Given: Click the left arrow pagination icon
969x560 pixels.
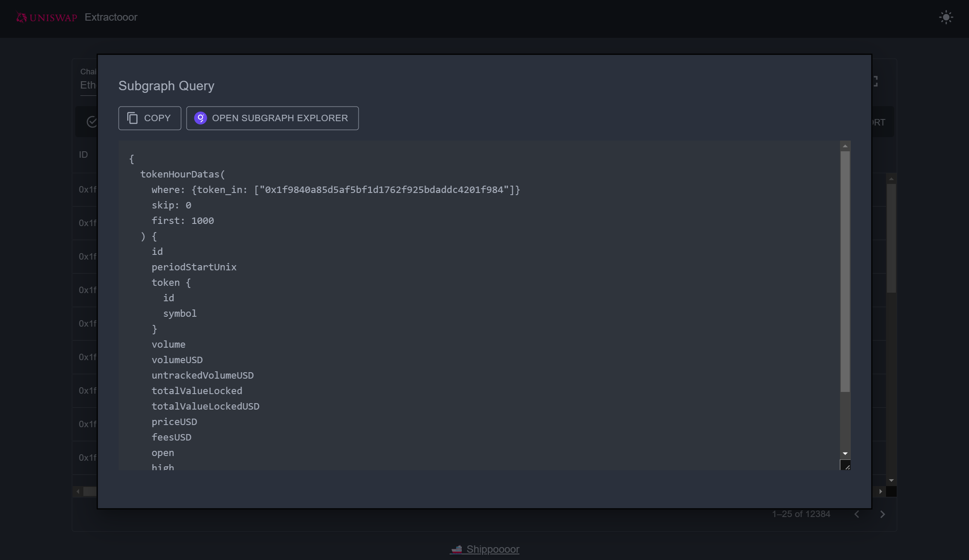Looking at the screenshot, I should pyautogui.click(x=857, y=514).
